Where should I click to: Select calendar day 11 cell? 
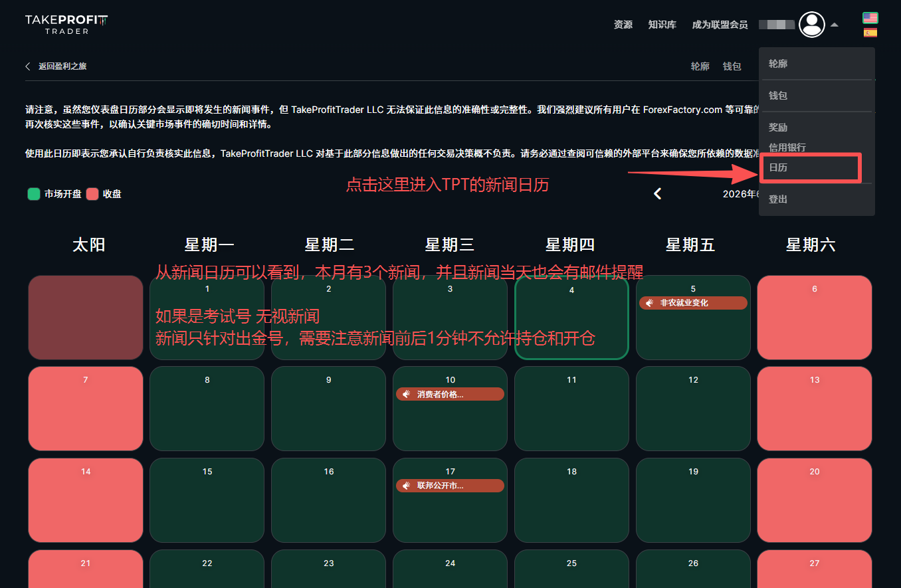click(571, 409)
